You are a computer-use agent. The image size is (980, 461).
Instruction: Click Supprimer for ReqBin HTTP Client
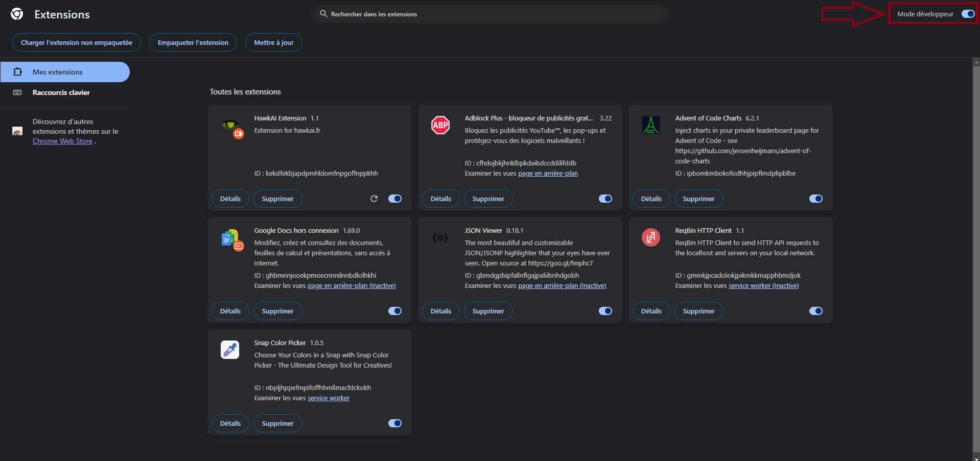pos(699,311)
